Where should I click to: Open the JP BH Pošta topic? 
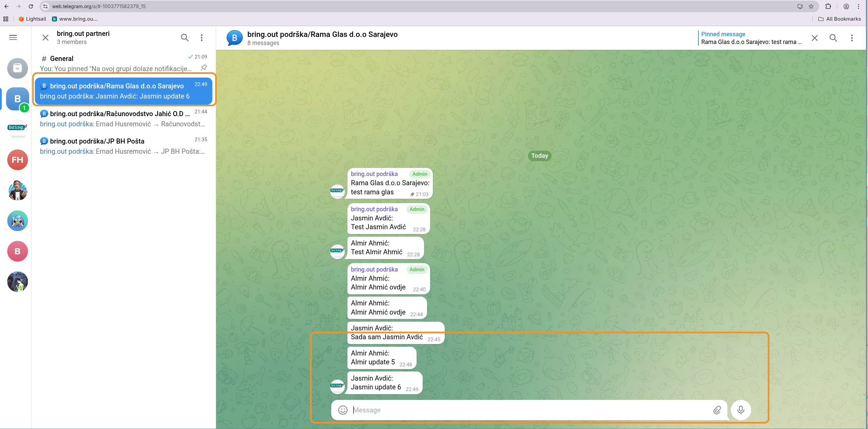point(123,146)
